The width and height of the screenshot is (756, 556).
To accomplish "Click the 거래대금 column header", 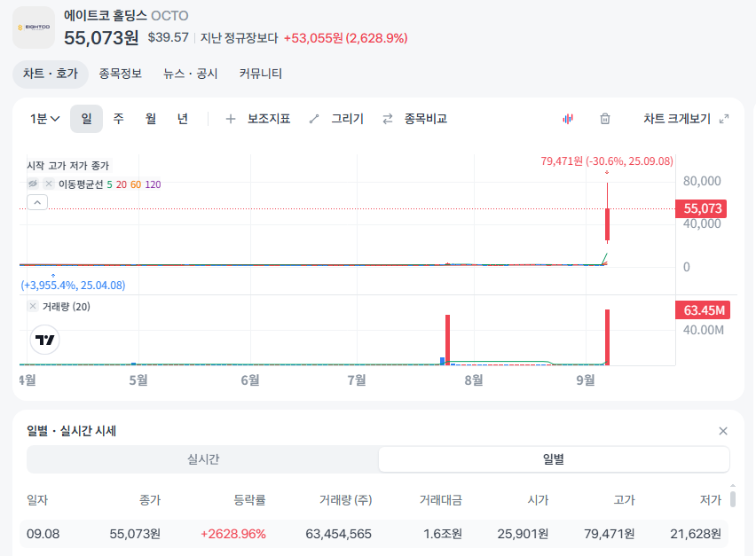I will 441,500.
